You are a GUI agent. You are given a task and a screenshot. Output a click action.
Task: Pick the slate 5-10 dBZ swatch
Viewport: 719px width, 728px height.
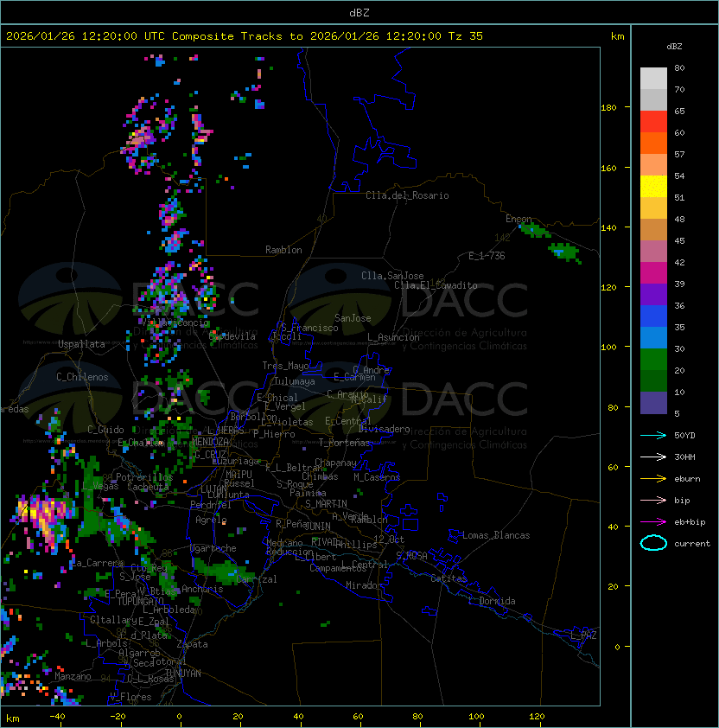tap(653, 403)
